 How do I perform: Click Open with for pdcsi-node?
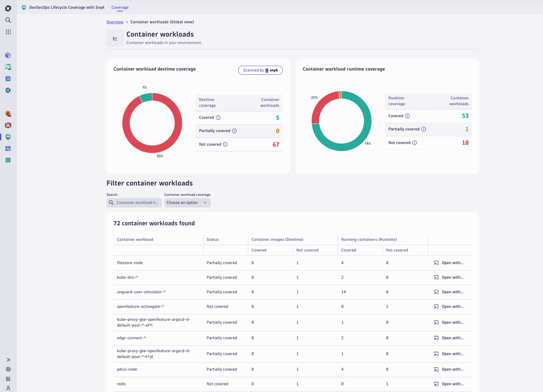tap(449, 369)
